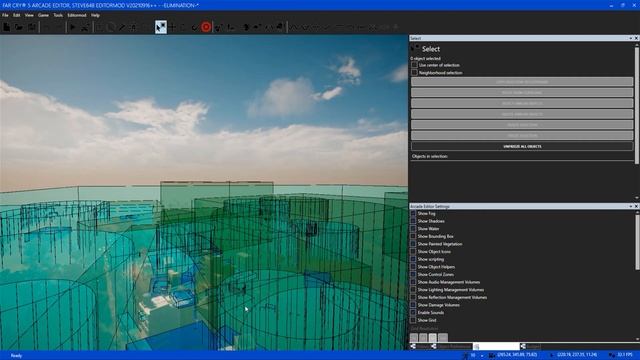The image size is (640, 360).
Task: Toggle Show Shadows checkbox
Action: pos(413,221)
